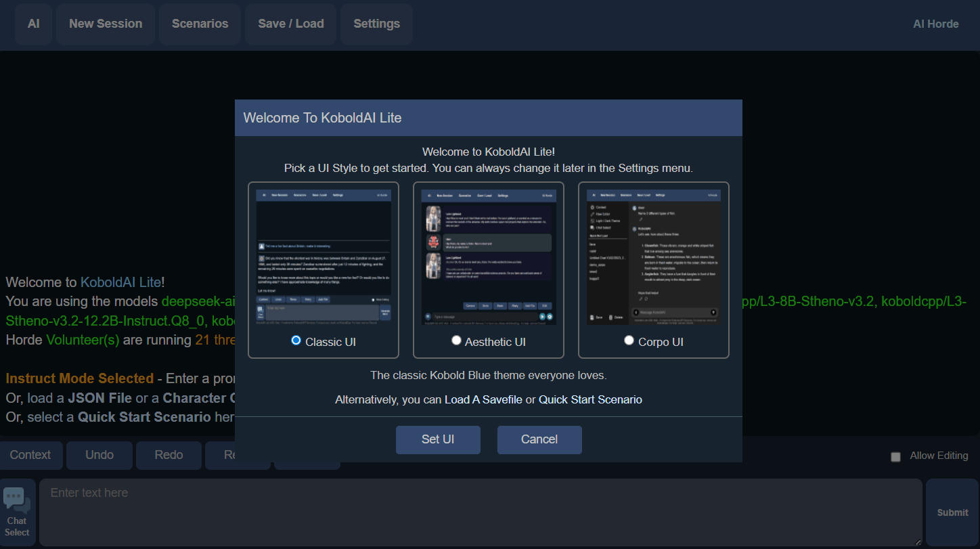Click the Classic UI preview thumbnail

tap(323, 257)
